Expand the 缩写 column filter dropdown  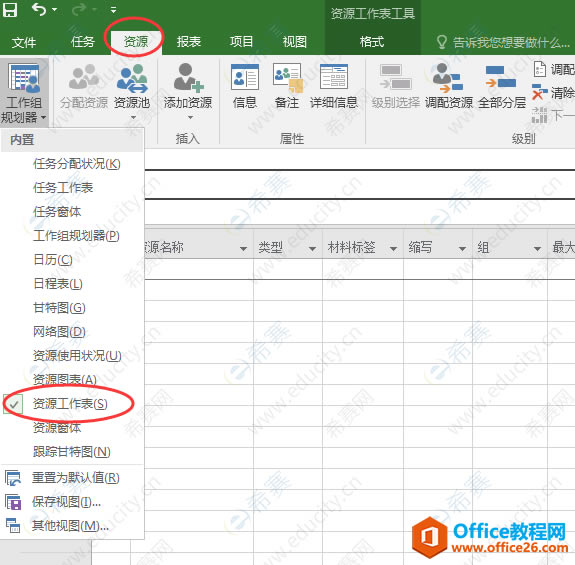coord(463,249)
